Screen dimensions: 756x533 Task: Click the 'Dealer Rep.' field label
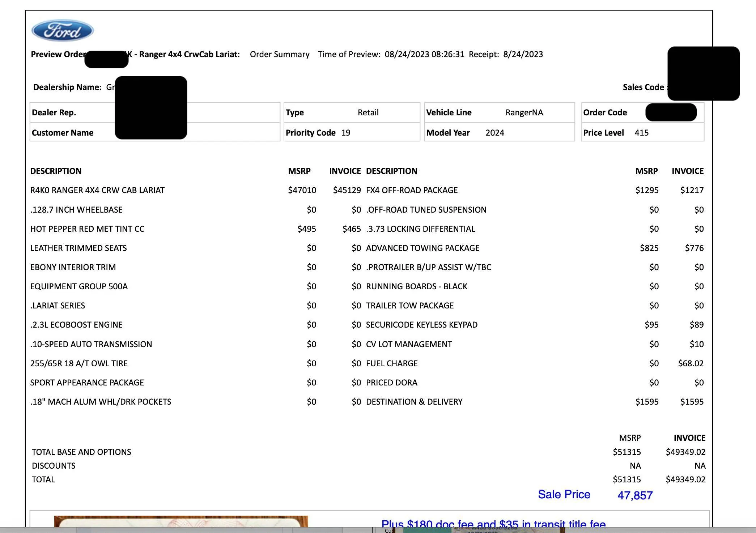pos(54,112)
